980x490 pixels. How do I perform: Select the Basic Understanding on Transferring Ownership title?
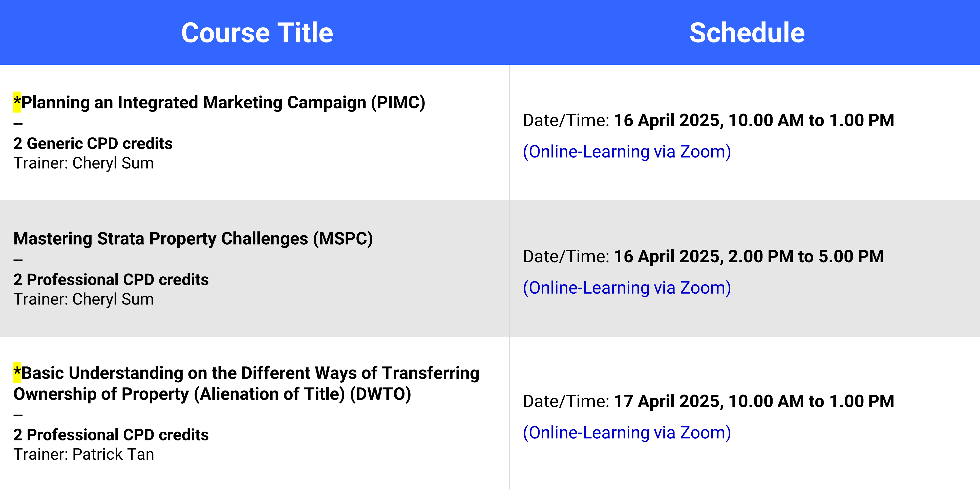click(247, 384)
